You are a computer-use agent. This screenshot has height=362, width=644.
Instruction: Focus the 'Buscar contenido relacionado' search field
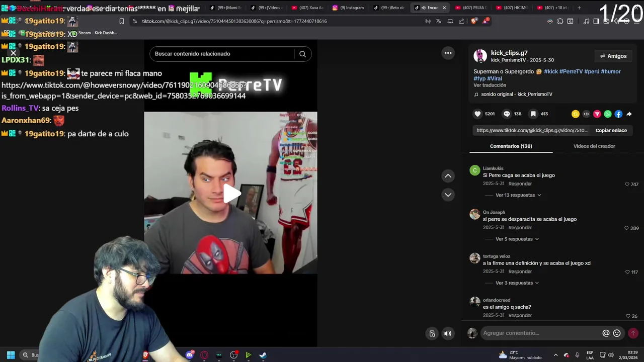tap(221, 54)
